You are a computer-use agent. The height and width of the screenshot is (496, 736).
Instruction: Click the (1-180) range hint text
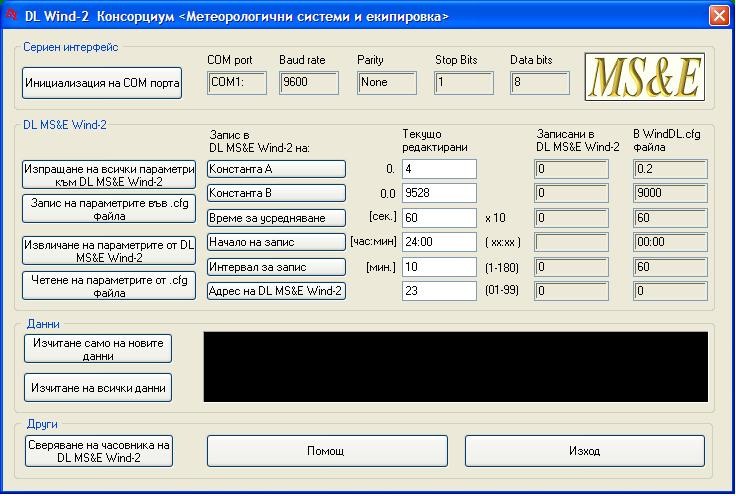(x=502, y=267)
